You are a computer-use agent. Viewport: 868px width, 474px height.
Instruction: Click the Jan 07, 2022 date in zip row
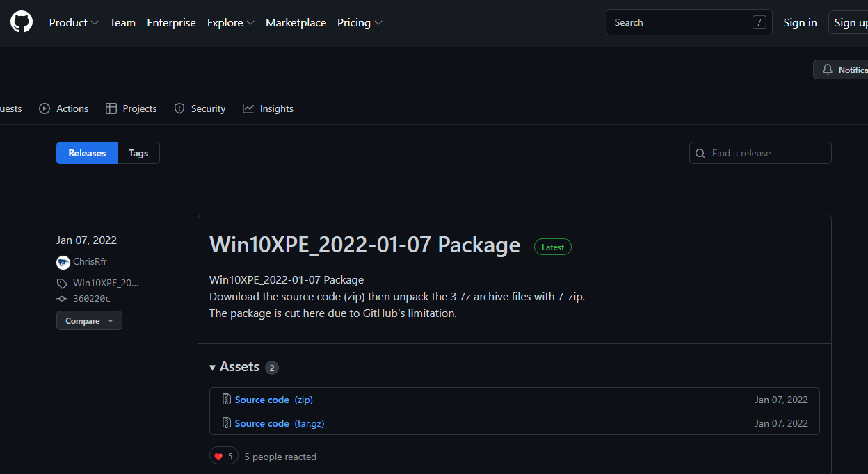(x=782, y=400)
